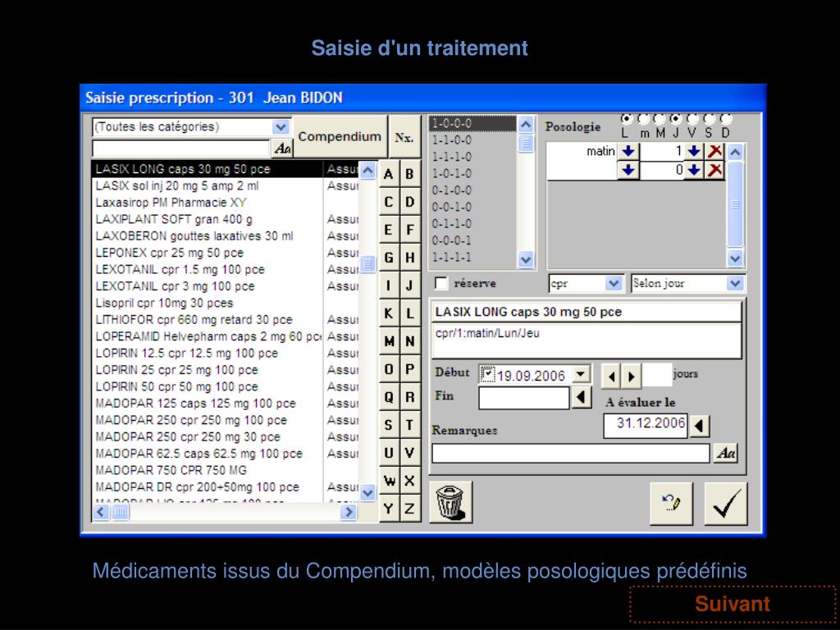
Task: Click the undo pencil icon button
Action: pyautogui.click(x=671, y=503)
